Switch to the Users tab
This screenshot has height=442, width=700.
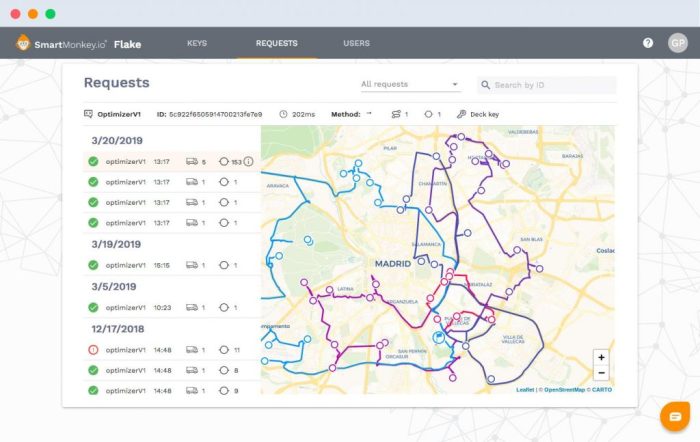(x=356, y=43)
